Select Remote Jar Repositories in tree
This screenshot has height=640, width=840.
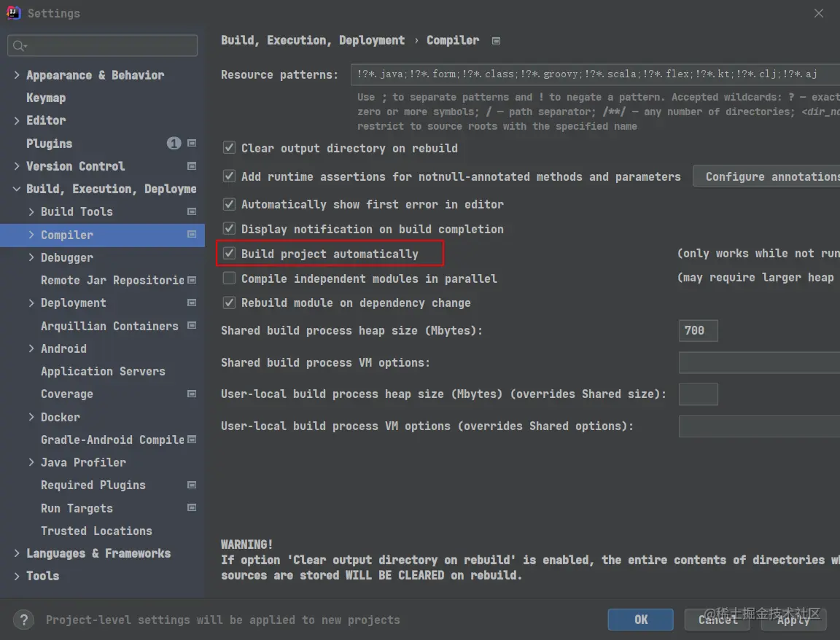click(112, 280)
